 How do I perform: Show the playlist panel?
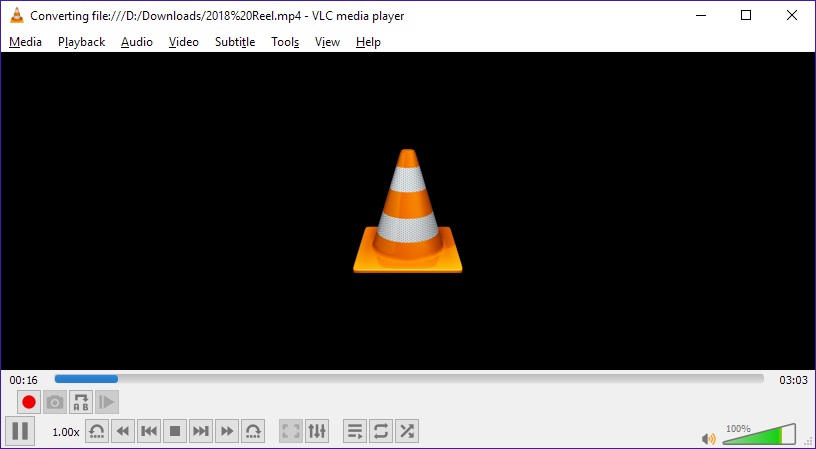355,431
